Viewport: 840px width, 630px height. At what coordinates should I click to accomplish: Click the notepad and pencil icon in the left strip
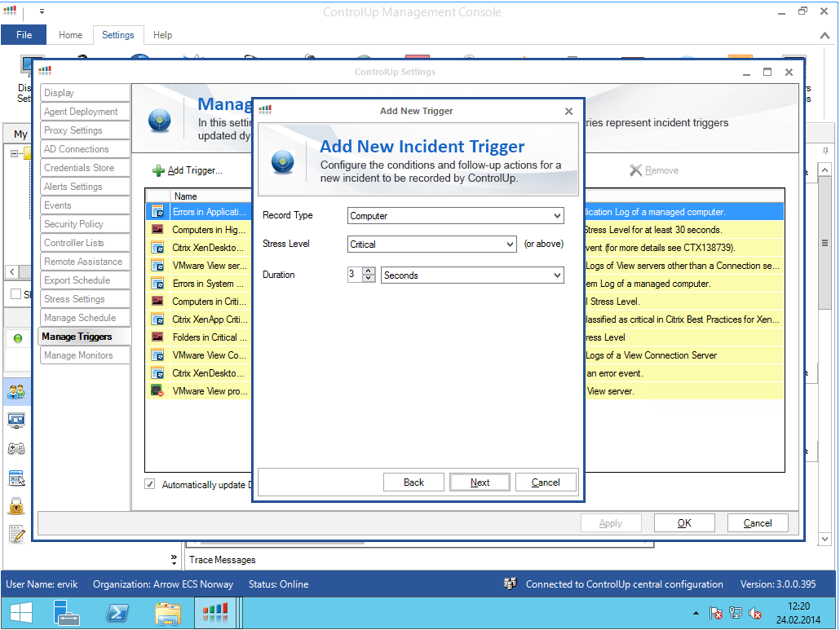point(16,534)
